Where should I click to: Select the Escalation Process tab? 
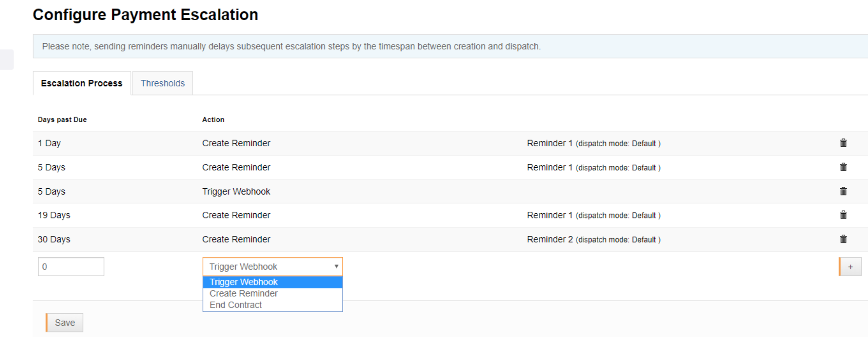(x=82, y=83)
